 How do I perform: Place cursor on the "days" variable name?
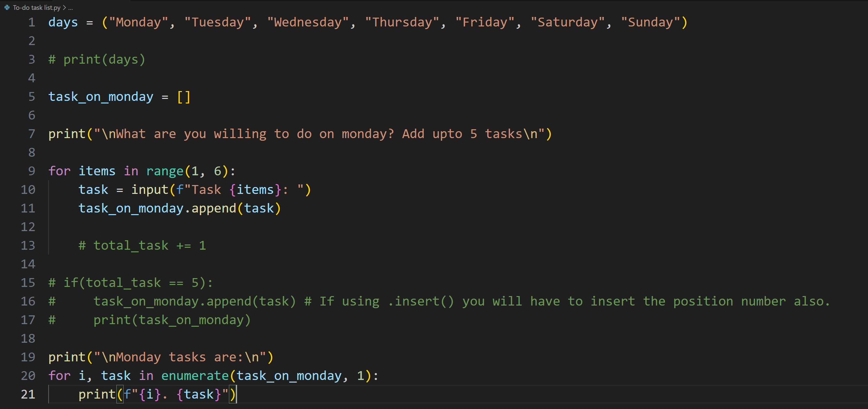tap(63, 22)
